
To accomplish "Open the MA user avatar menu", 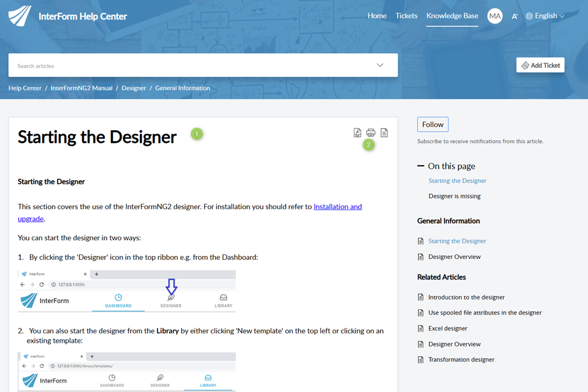I will click(x=495, y=16).
